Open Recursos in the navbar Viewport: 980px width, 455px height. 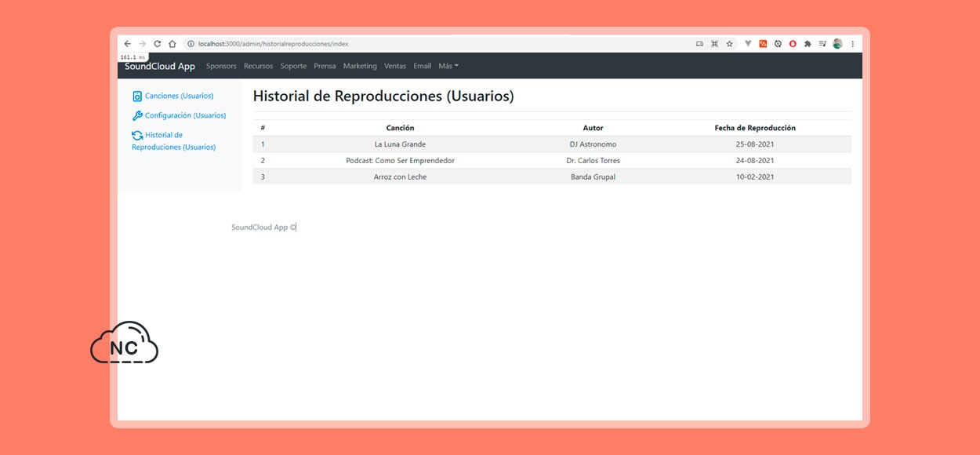click(x=258, y=66)
